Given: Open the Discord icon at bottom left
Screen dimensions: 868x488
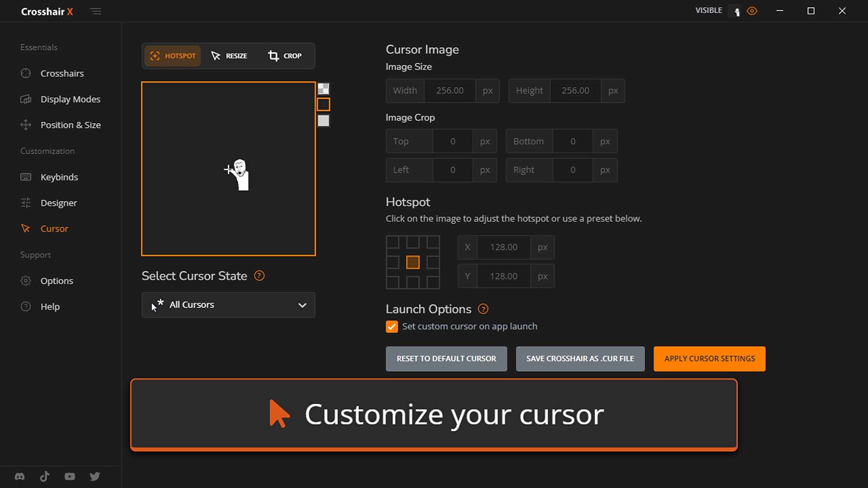Looking at the screenshot, I should 19,476.
